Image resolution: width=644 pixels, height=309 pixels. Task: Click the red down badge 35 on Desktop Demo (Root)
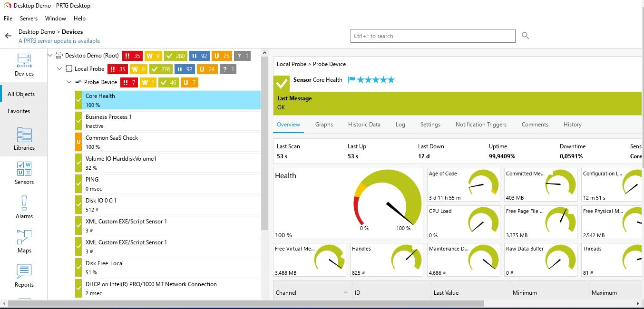pos(132,56)
